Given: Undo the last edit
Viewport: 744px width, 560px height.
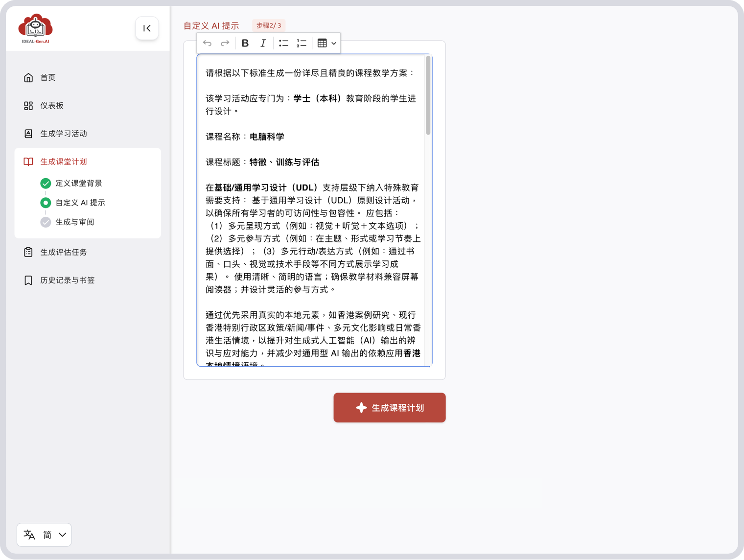Looking at the screenshot, I should point(208,43).
